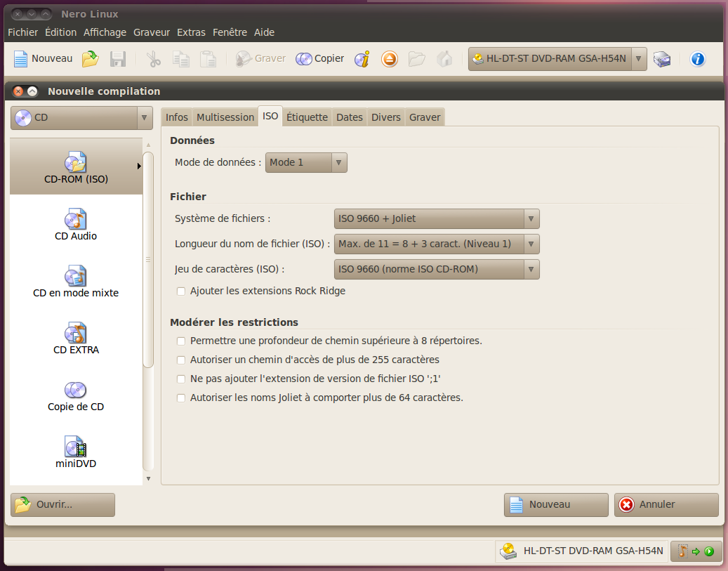Click the greyed home icon in toolbar
The image size is (728, 571).
point(444,59)
